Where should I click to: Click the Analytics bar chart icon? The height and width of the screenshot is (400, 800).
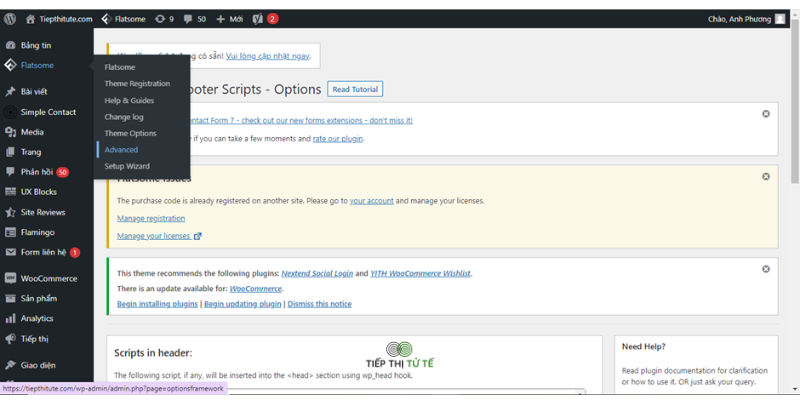(10, 318)
